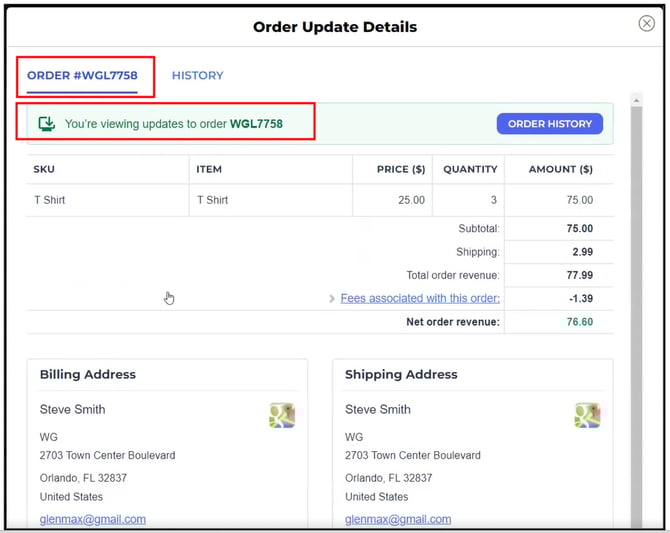Click shipping email glenmax@gmail.com
Viewport: 670px width, 533px height.
(x=398, y=519)
